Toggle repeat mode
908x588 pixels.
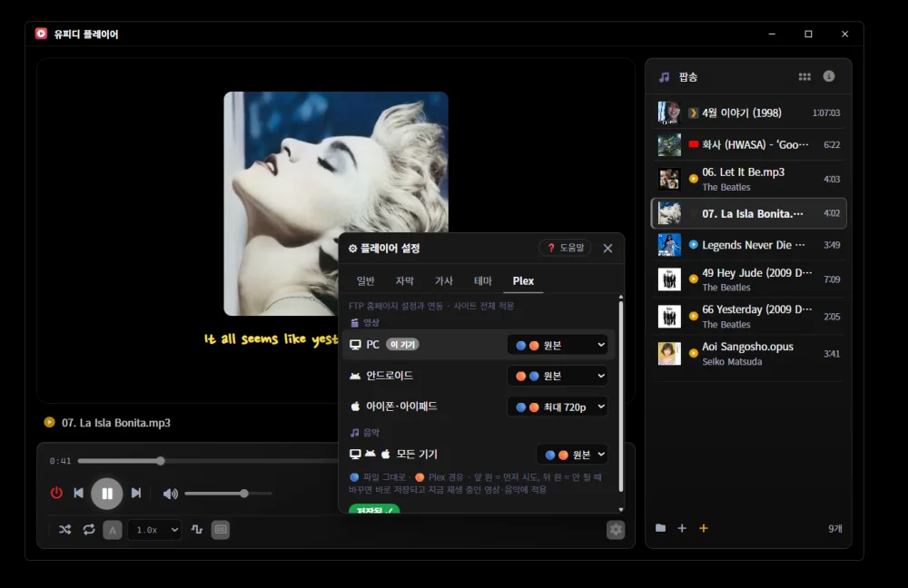click(x=89, y=530)
